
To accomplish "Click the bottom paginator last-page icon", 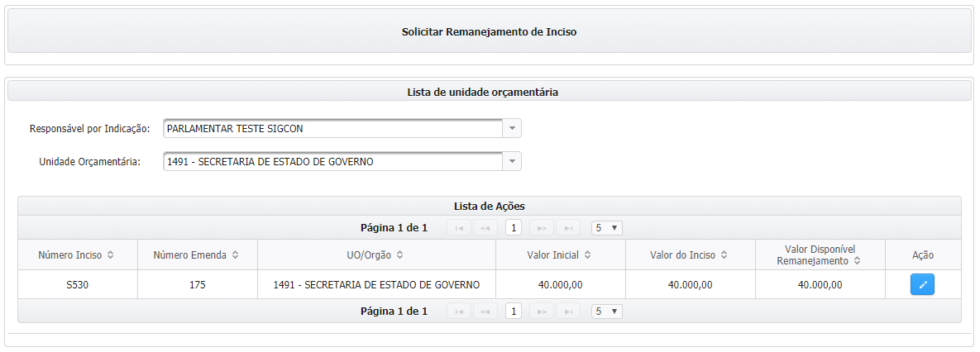I will 567,312.
